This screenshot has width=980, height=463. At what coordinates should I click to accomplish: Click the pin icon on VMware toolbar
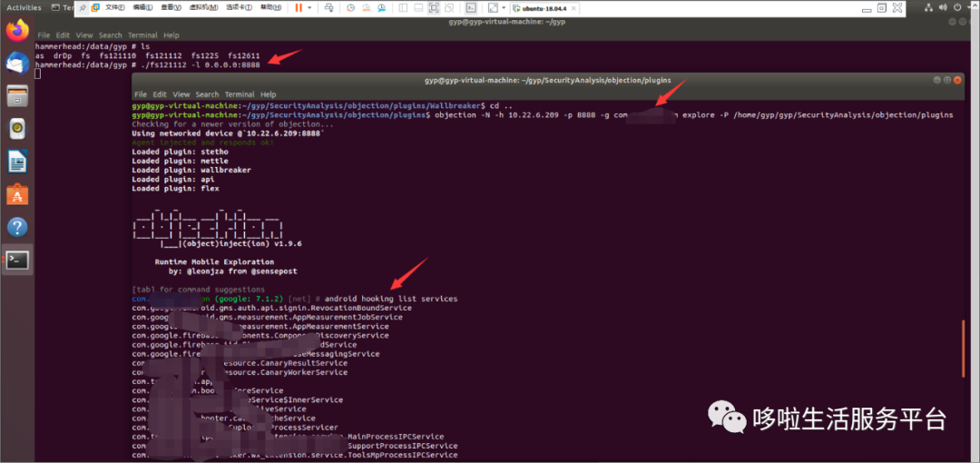click(83, 8)
